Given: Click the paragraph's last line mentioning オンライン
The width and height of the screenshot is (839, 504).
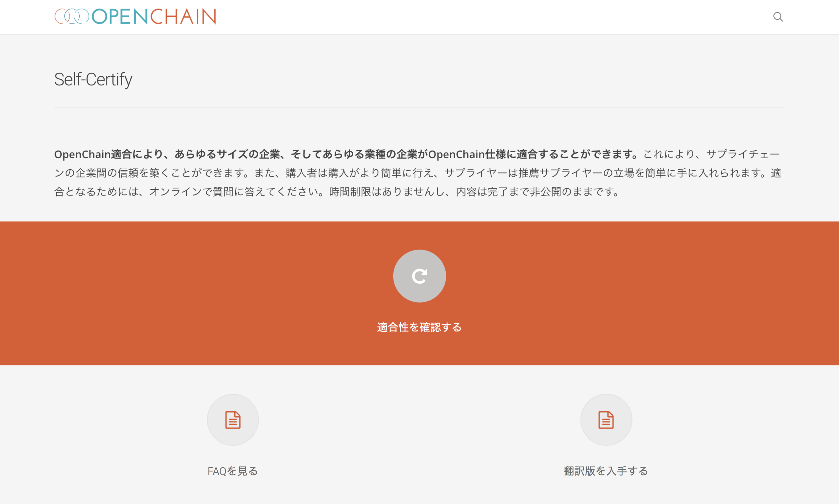Looking at the screenshot, I should tap(338, 192).
